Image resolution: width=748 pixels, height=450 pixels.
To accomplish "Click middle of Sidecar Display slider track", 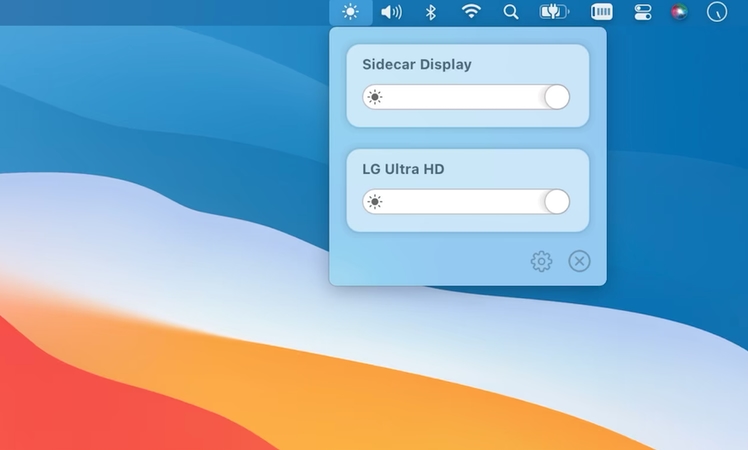I will click(x=466, y=97).
